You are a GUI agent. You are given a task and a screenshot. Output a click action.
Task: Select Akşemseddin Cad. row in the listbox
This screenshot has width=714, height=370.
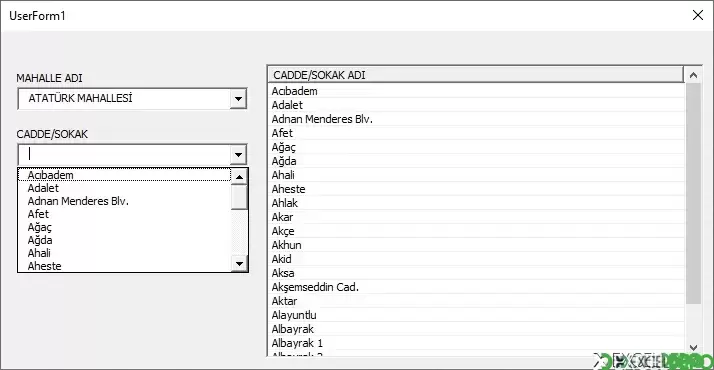(x=477, y=287)
